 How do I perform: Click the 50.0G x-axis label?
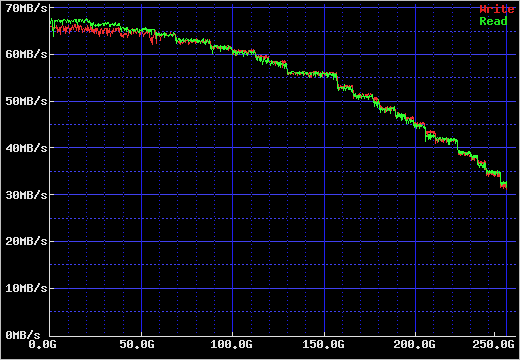coord(137,344)
